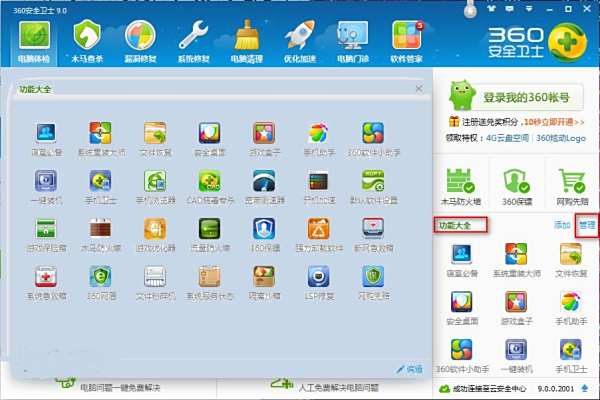Select the 电脑体检 tab
Screen dimensions: 600x400
click(34, 41)
